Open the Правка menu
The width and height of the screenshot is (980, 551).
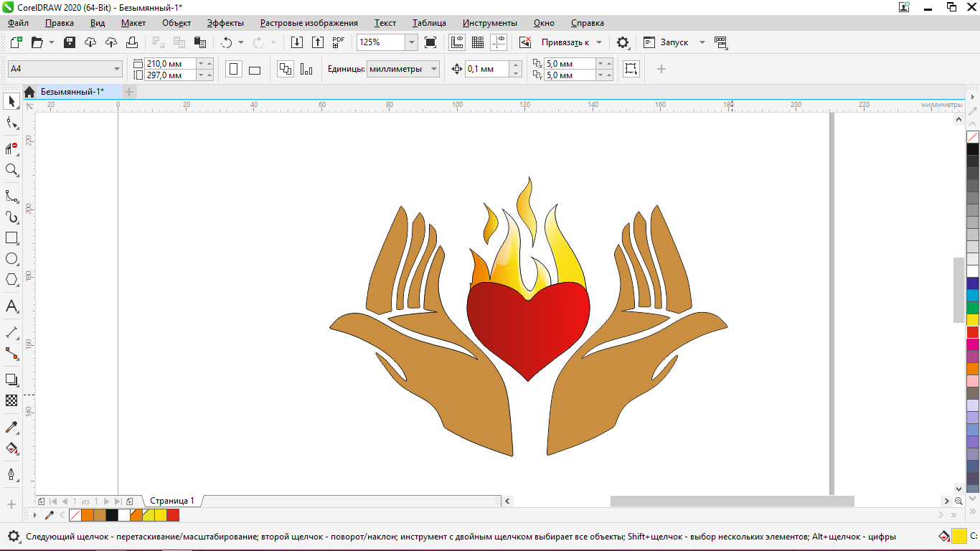coord(59,23)
